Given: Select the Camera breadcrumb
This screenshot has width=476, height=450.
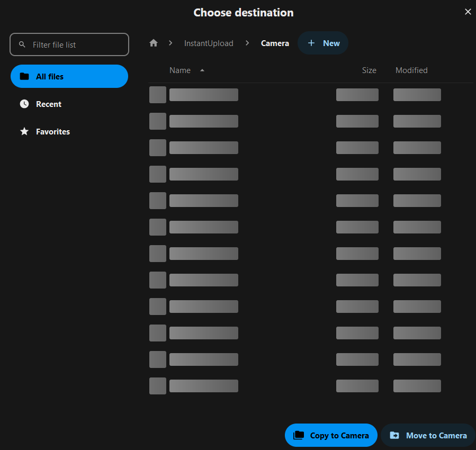Looking at the screenshot, I should pyautogui.click(x=275, y=43).
